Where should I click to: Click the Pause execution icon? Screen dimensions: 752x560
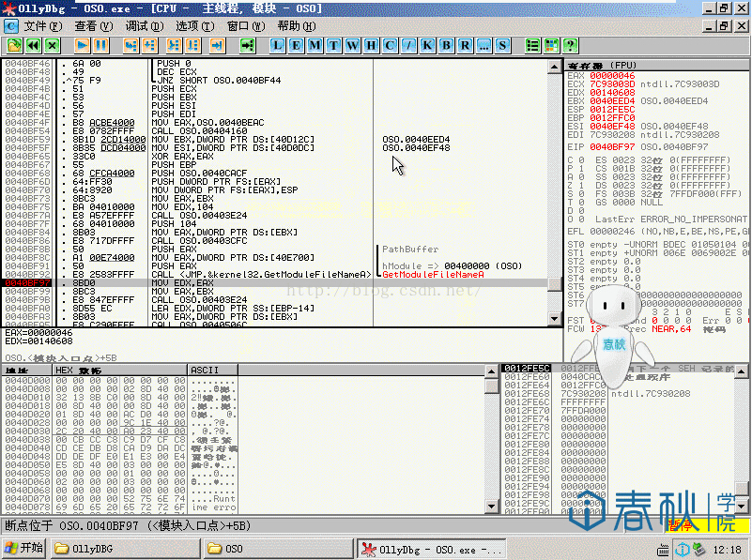[x=100, y=46]
